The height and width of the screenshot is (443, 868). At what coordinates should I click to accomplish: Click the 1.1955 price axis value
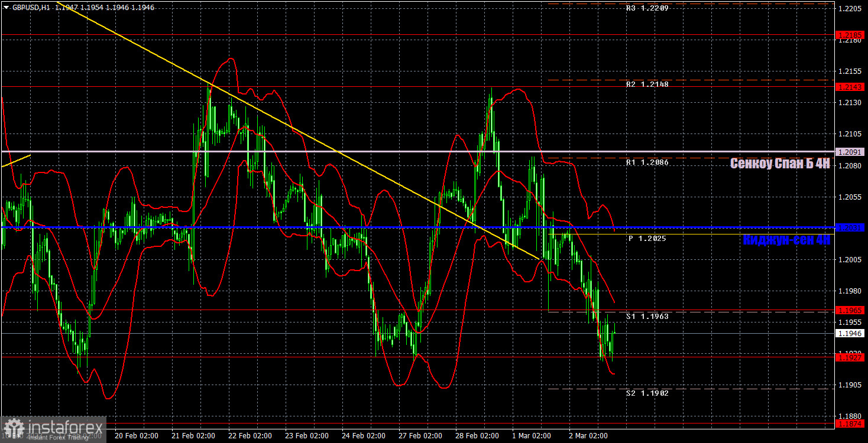(x=850, y=322)
